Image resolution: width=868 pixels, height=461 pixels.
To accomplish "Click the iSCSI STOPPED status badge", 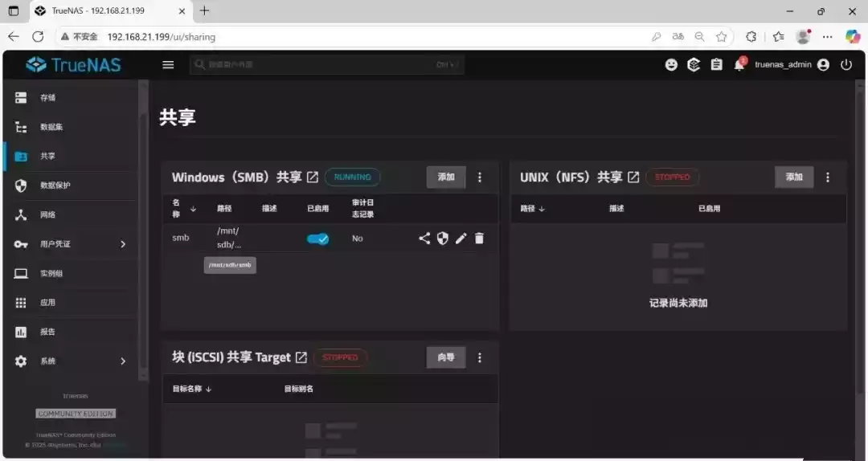I will pyautogui.click(x=340, y=357).
